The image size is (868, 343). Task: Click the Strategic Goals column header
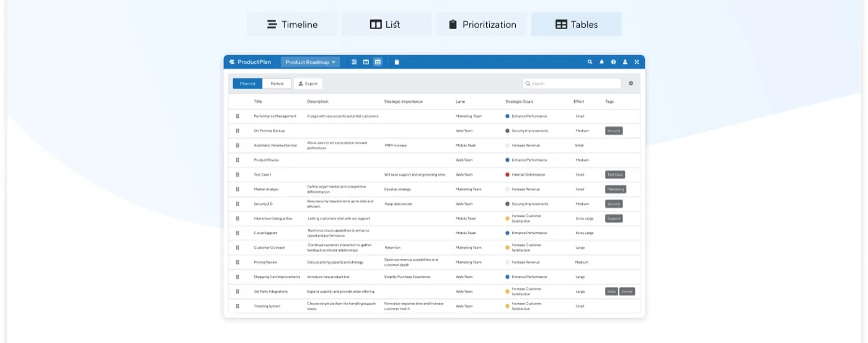tap(519, 102)
